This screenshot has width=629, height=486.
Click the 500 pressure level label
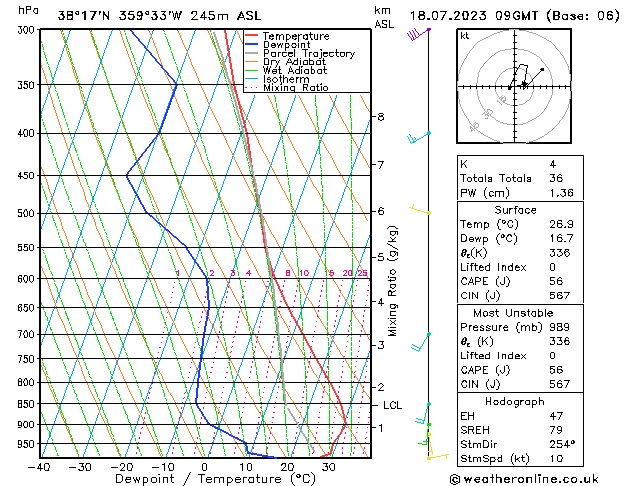28,213
